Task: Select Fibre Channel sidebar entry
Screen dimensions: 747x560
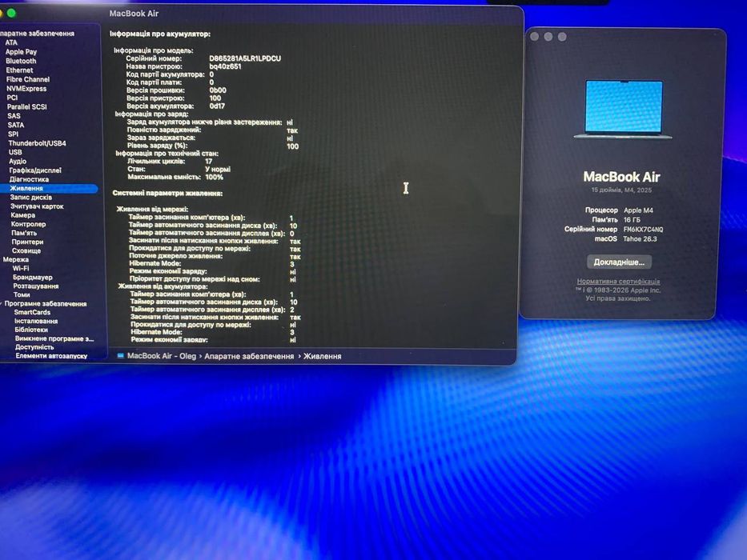Action: (28, 79)
